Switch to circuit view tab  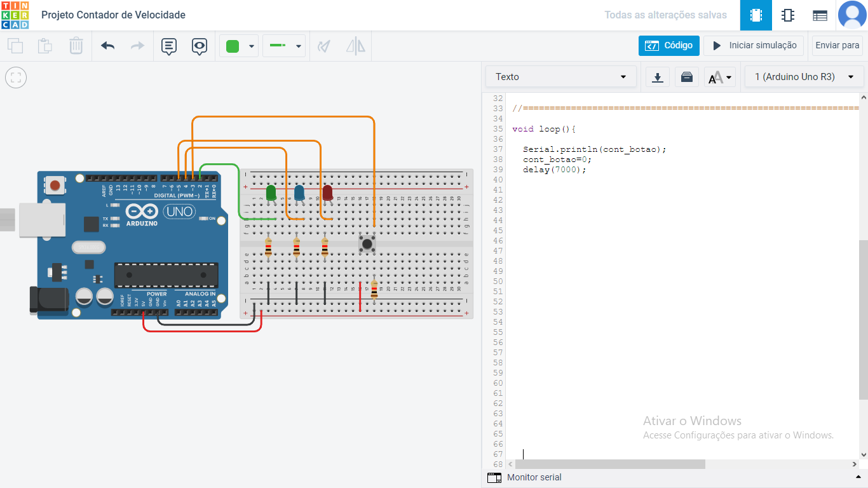pos(756,15)
